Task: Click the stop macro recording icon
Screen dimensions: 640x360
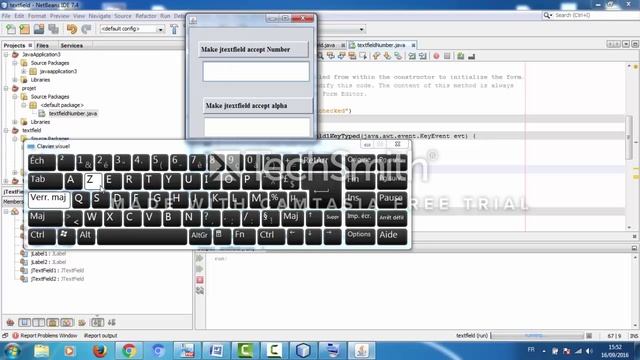Action: [447, 56]
